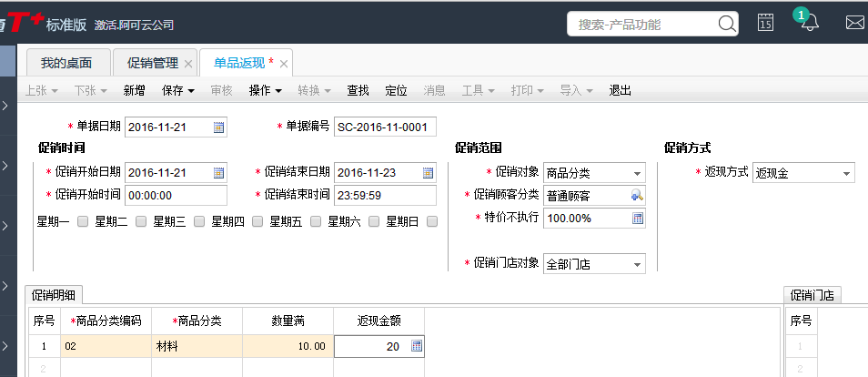Expand the 促销对象 dropdown
This screenshot has width=868, height=377.
click(x=637, y=173)
